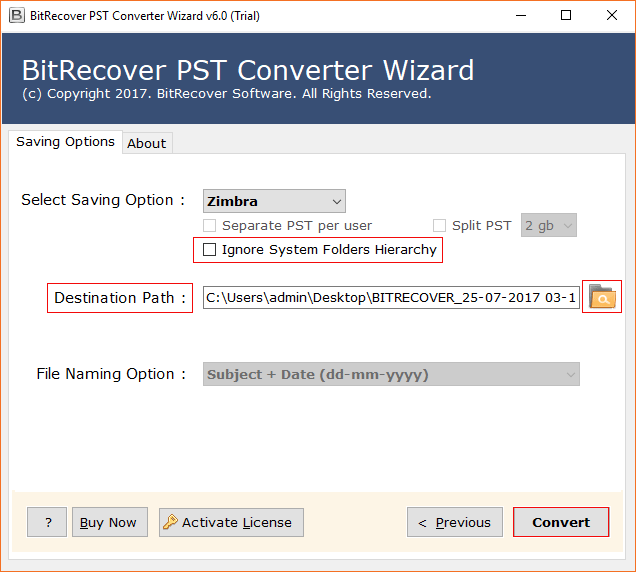This screenshot has height=572, width=636.
Task: Switch to the About tab
Action: 146,143
